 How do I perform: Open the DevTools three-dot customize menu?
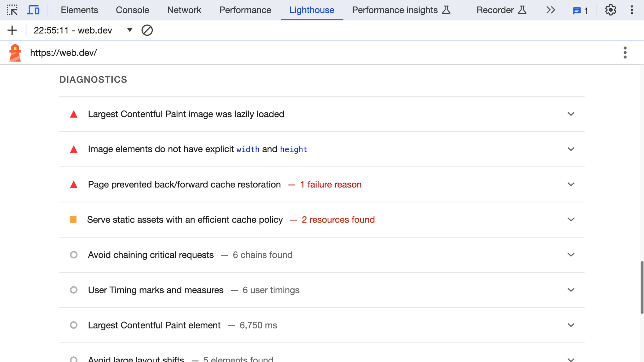coord(632,10)
